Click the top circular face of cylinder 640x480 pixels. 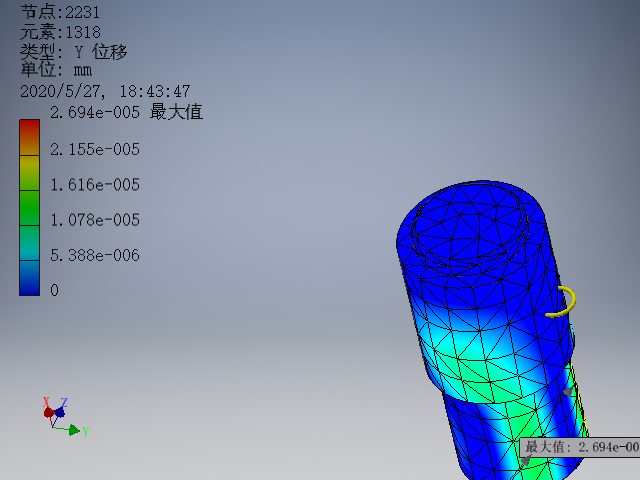click(469, 222)
